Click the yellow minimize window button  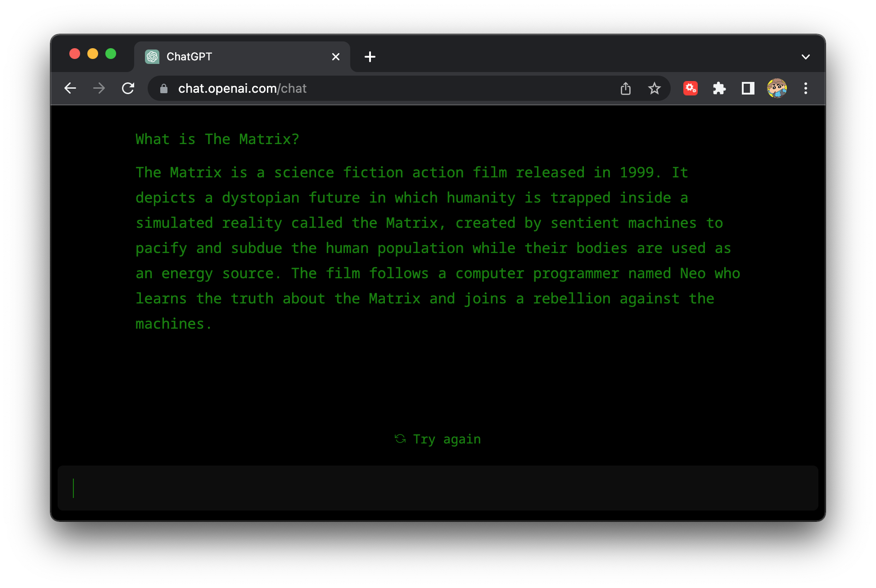pyautogui.click(x=93, y=54)
